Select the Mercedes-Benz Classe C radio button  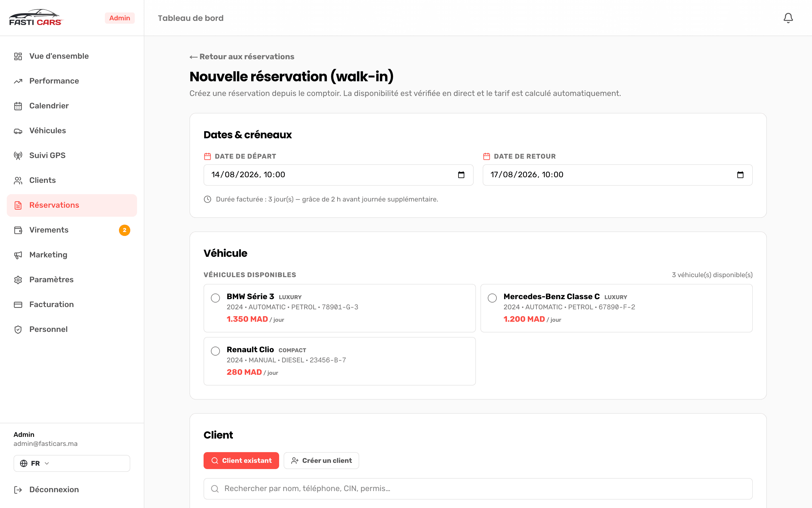[x=492, y=298]
